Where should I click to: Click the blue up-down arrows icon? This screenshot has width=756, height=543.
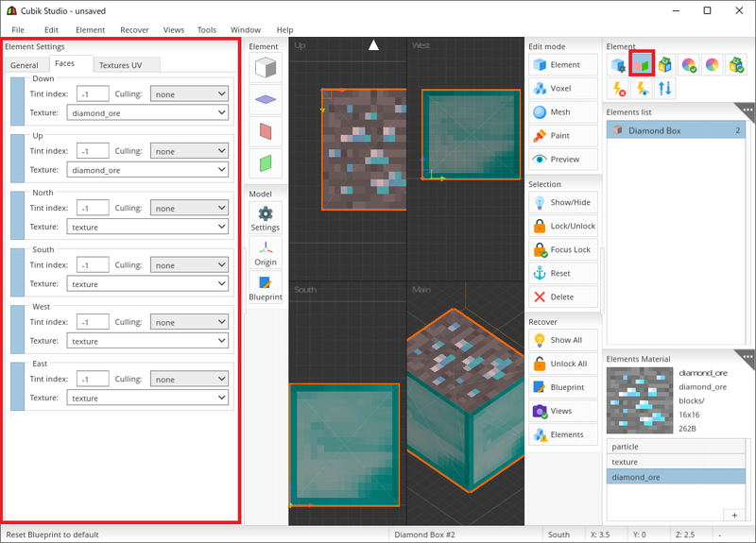(665, 88)
